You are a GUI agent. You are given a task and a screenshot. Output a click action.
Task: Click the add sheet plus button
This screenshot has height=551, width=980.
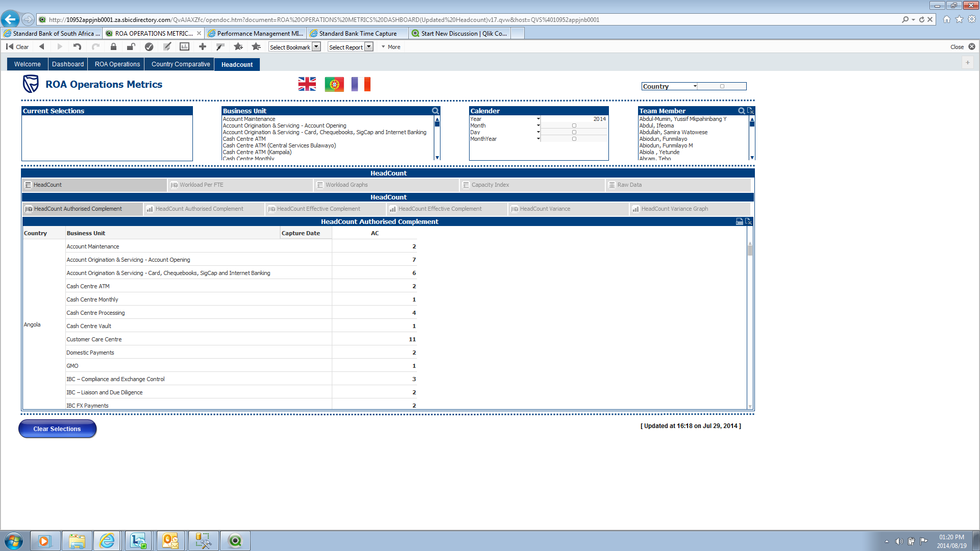click(x=968, y=63)
